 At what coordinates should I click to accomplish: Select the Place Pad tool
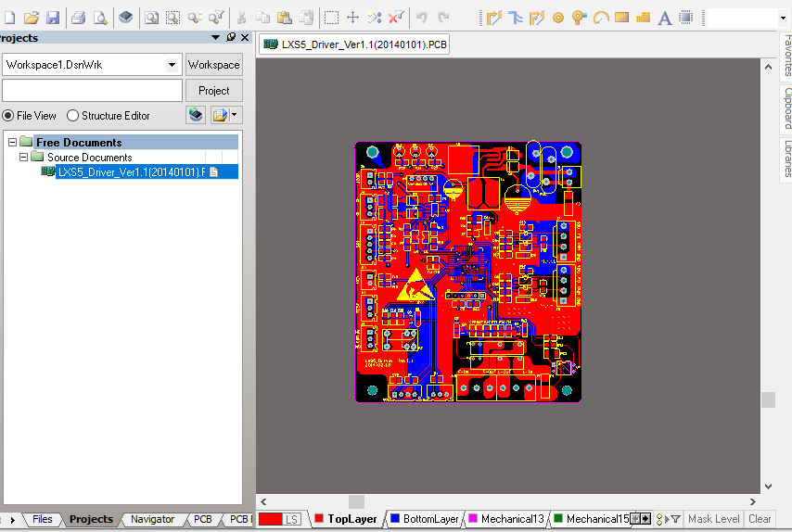tap(558, 18)
